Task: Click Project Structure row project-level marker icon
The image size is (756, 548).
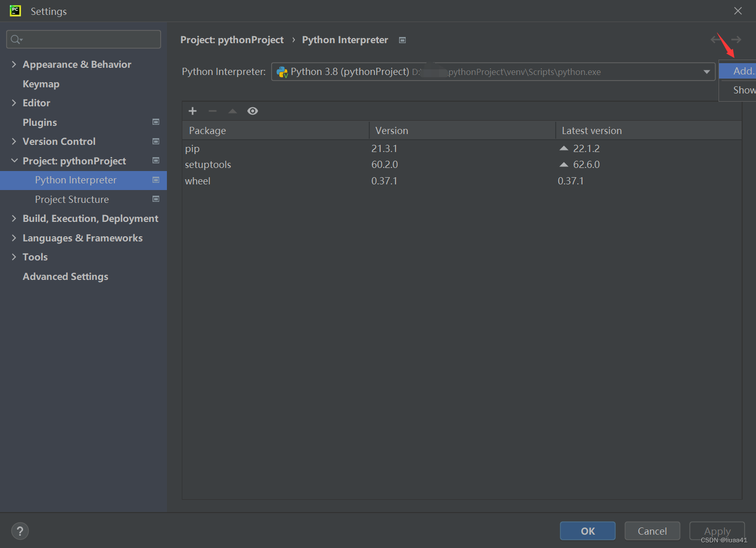Action: point(156,199)
